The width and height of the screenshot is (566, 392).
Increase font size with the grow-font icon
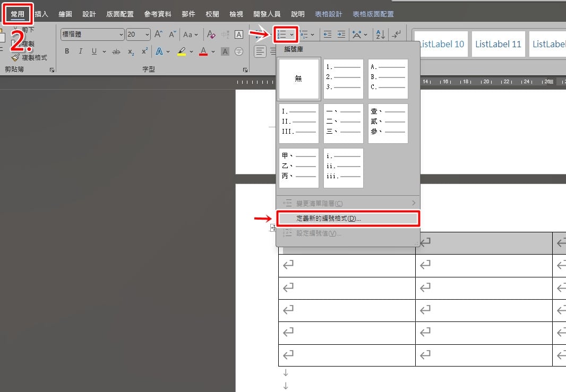[x=158, y=34]
